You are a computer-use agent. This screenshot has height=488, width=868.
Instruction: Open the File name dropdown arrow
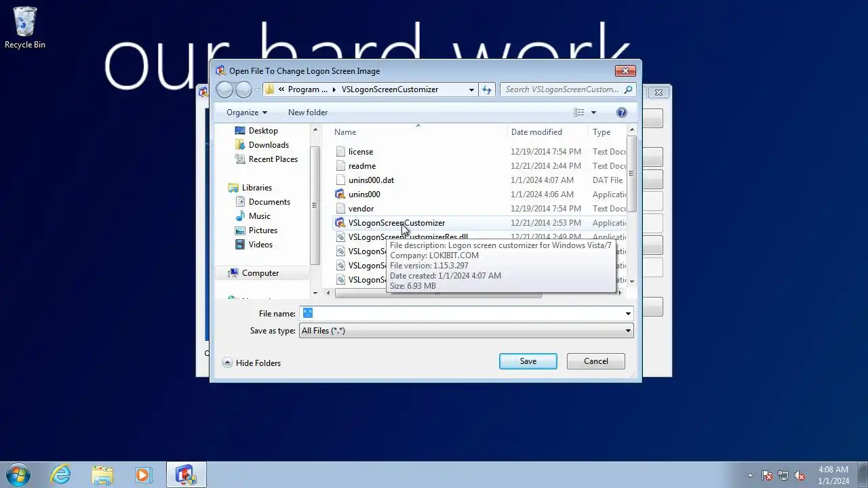pyautogui.click(x=628, y=314)
